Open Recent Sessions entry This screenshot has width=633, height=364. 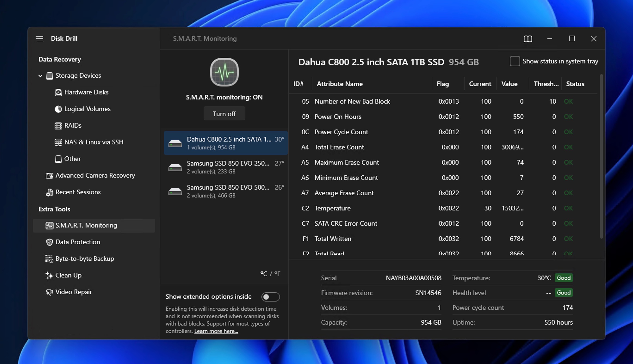78,192
